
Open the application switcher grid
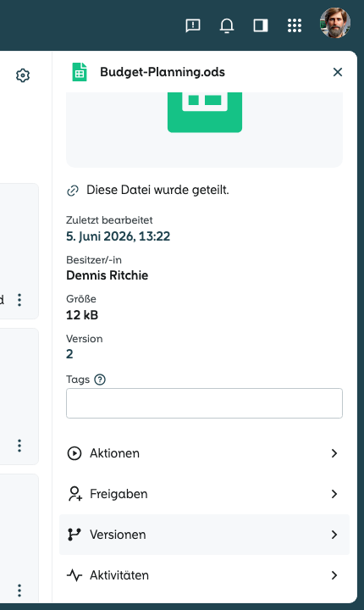(x=295, y=25)
